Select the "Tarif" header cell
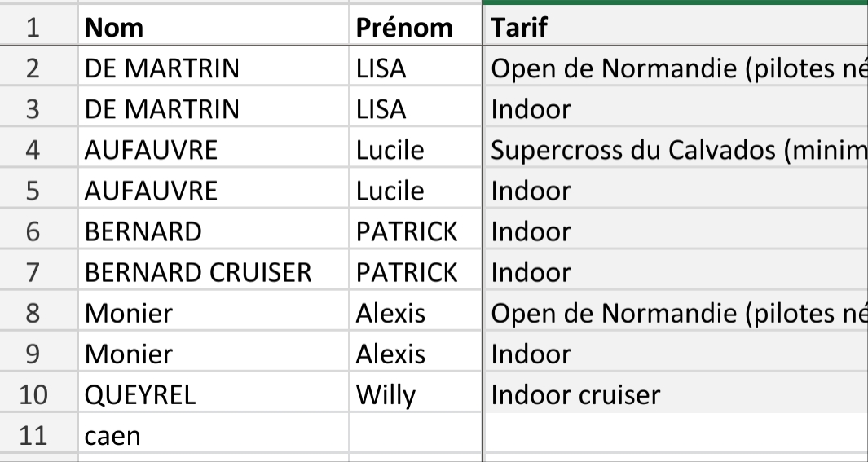The image size is (868, 462). pos(675,28)
